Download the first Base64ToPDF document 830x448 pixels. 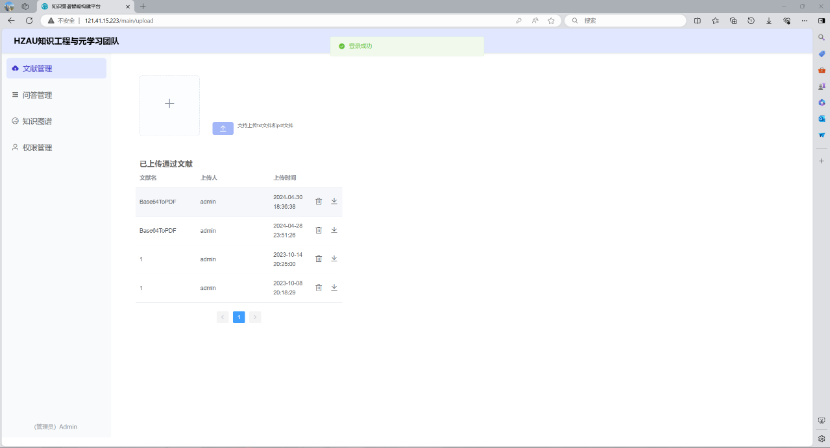point(334,201)
